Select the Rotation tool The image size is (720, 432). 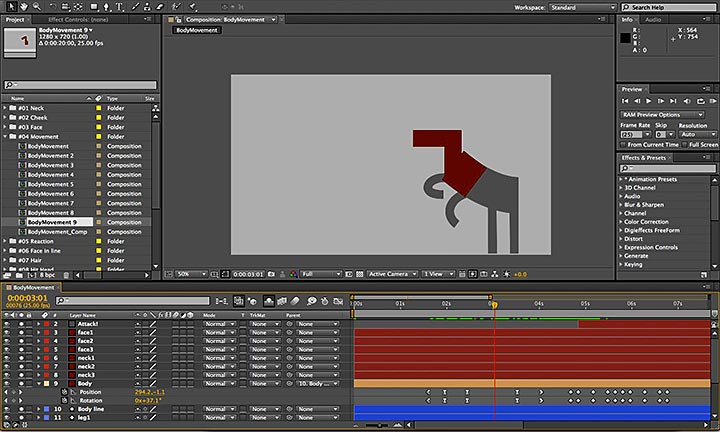click(x=52, y=6)
